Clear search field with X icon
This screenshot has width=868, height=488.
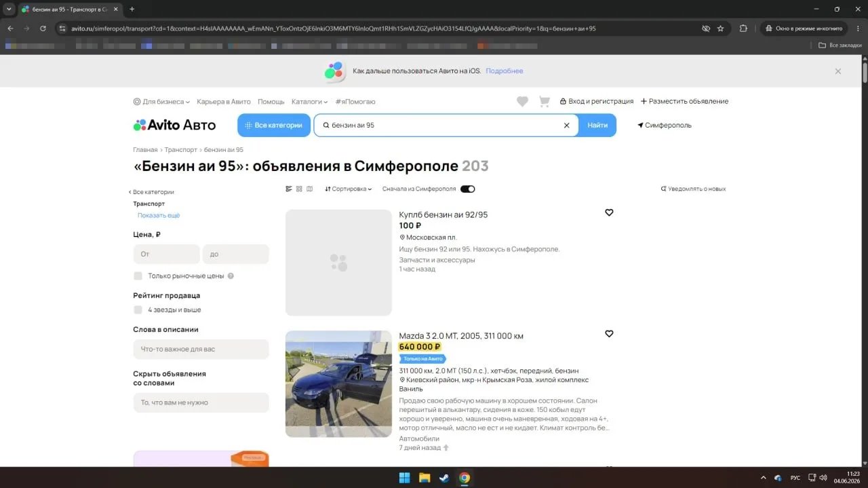567,126
